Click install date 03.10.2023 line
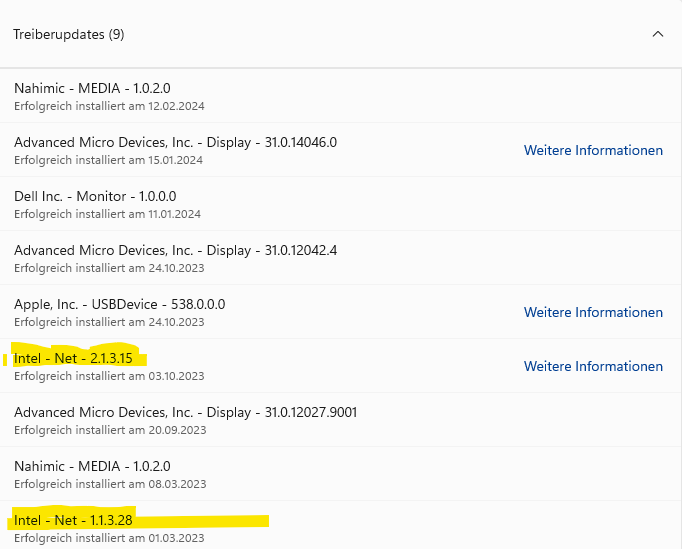The image size is (682, 549). (x=109, y=376)
